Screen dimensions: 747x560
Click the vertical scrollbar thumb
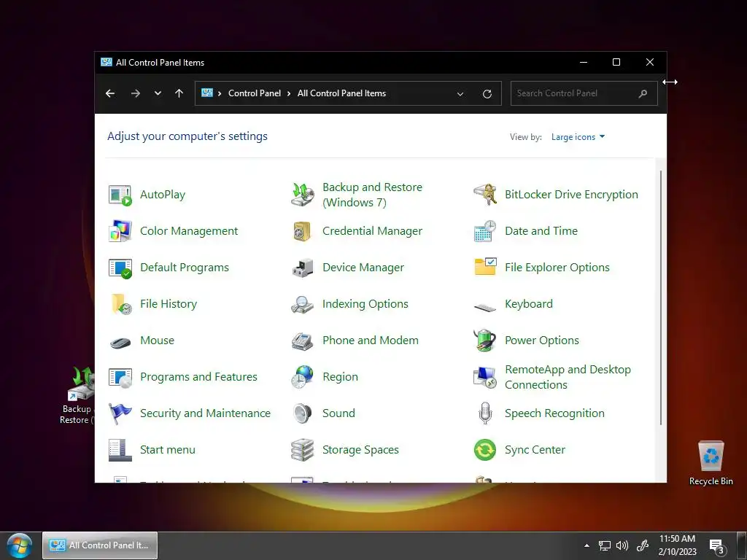pos(661,297)
